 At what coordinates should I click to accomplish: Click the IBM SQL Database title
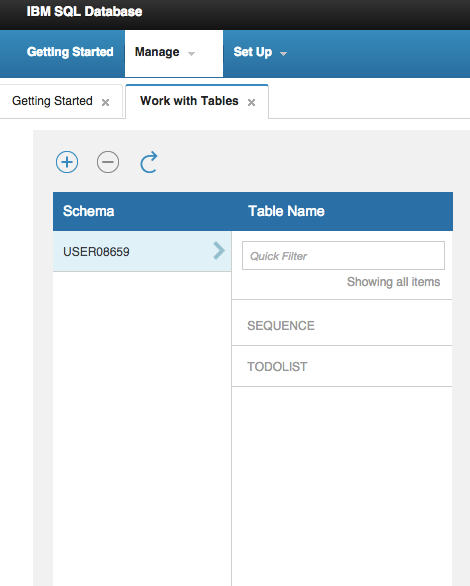84,12
